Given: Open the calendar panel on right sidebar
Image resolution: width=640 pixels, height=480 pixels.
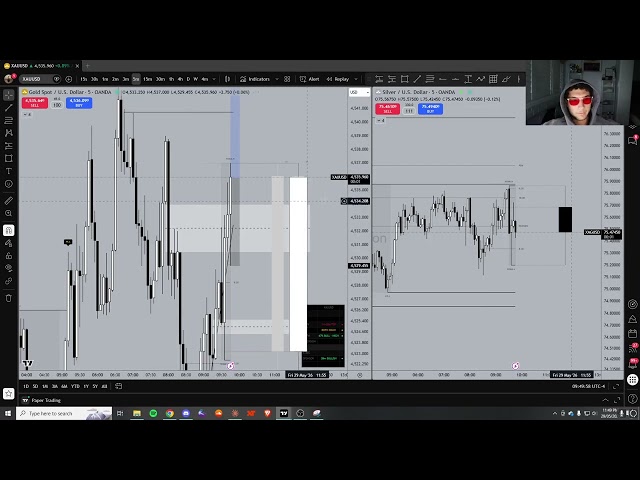Looking at the screenshot, I should click(633, 333).
